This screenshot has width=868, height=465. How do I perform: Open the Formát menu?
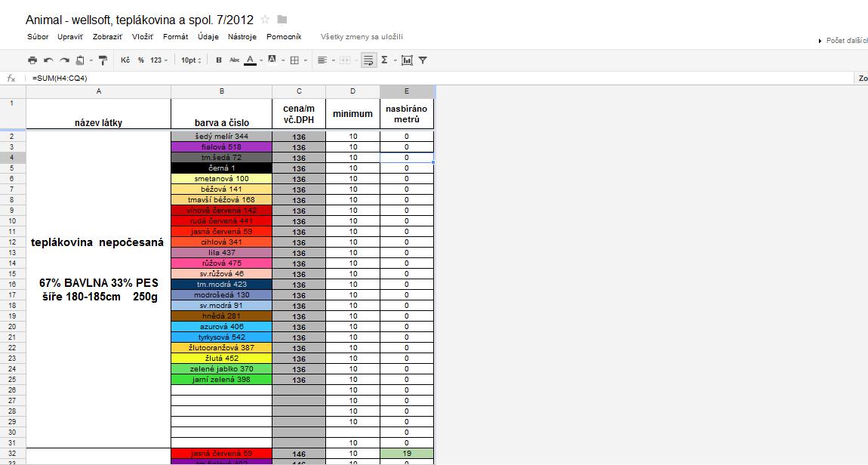point(175,36)
